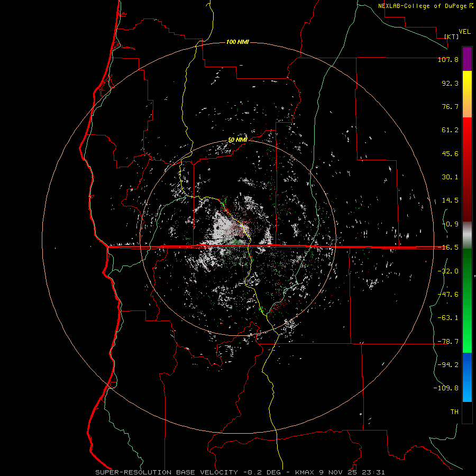This screenshot has width=476, height=476.
Task: Click the NEXLAB-College of DuPage watermark text
Action: pos(426,6)
